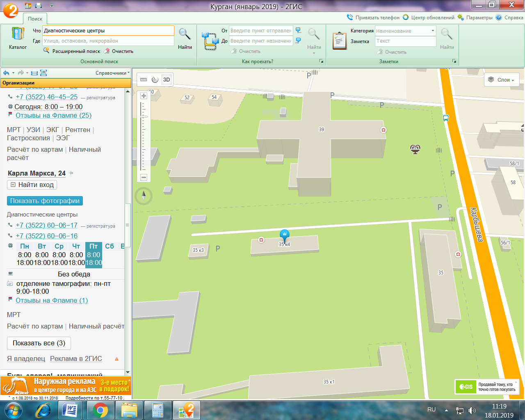Click medical marker near building 35

pos(458,254)
